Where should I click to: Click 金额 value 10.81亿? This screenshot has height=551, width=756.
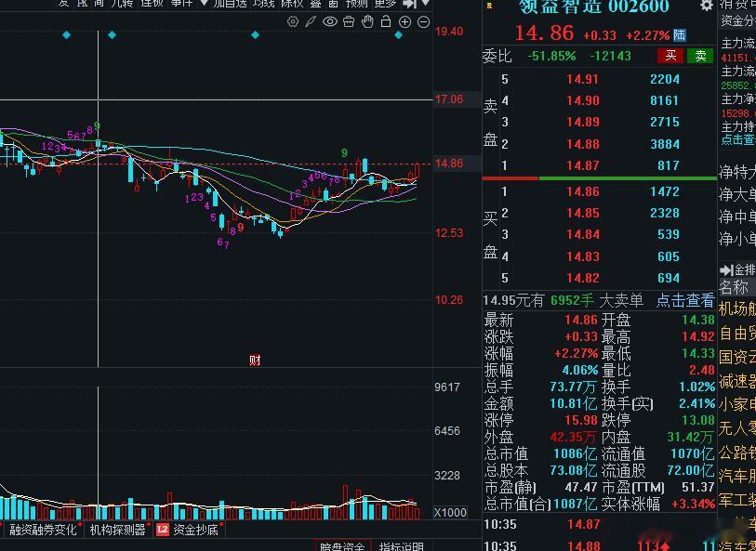point(574,403)
